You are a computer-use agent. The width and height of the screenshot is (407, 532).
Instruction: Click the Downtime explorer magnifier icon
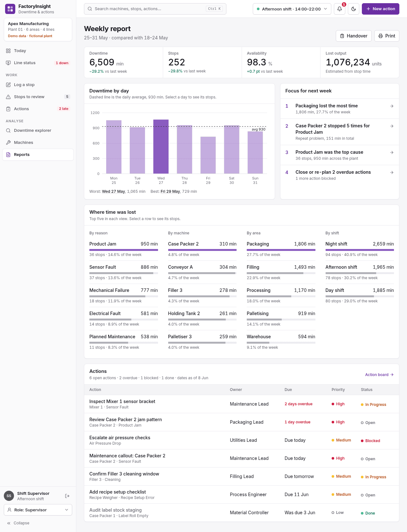pyautogui.click(x=8, y=131)
